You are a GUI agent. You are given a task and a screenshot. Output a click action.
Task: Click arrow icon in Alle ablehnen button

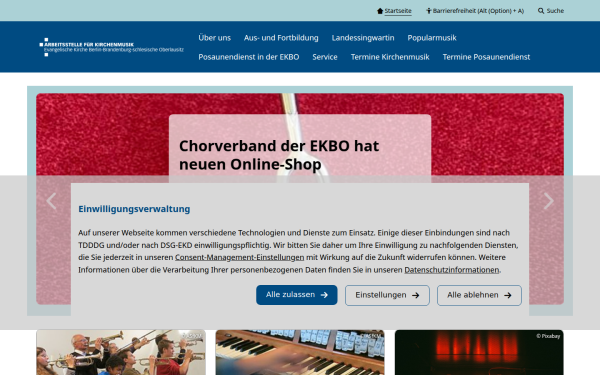(x=508, y=295)
